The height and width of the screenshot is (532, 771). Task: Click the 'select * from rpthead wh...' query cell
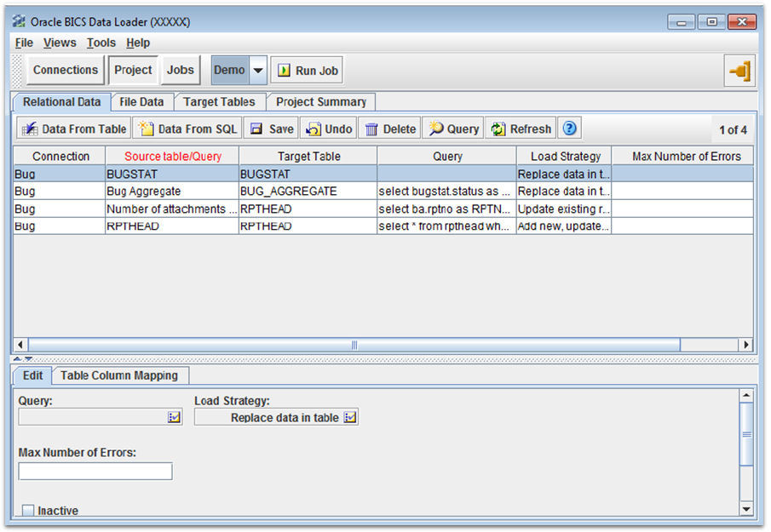pyautogui.click(x=447, y=226)
